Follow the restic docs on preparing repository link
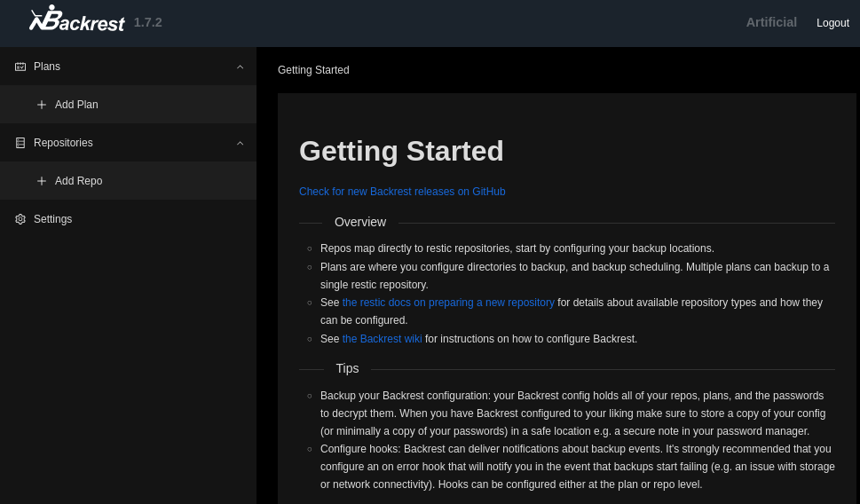The height and width of the screenshot is (504, 860). [x=448, y=303]
